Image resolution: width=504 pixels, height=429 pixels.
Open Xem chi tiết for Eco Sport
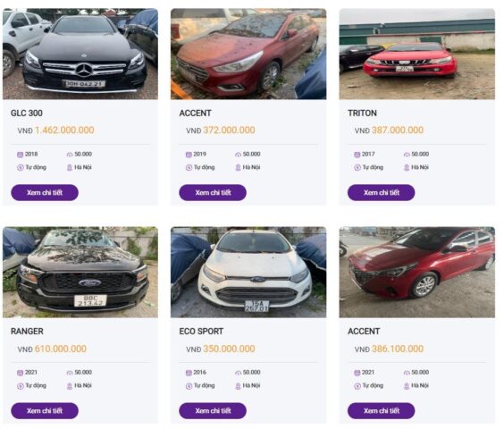pos(213,410)
